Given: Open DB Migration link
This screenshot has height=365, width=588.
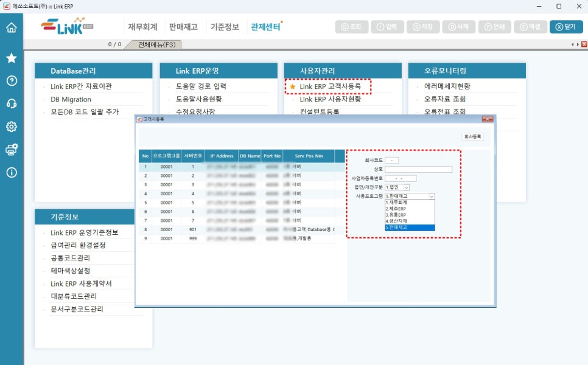Looking at the screenshot, I should pos(71,99).
